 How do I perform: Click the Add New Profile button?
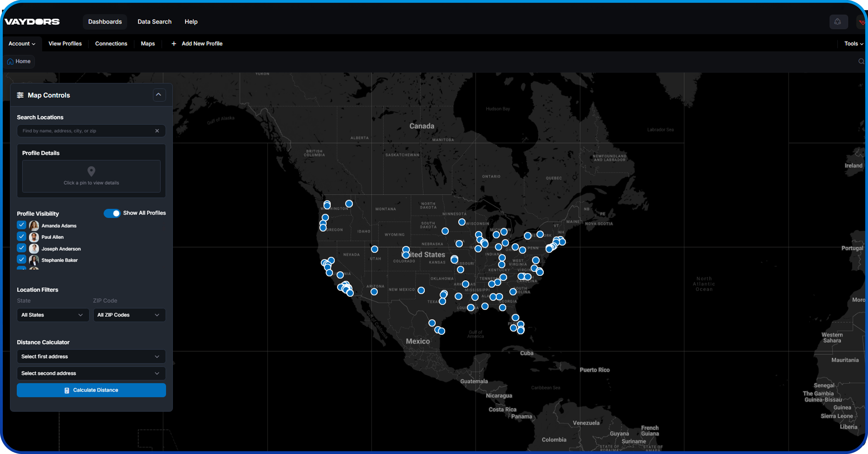coord(197,44)
